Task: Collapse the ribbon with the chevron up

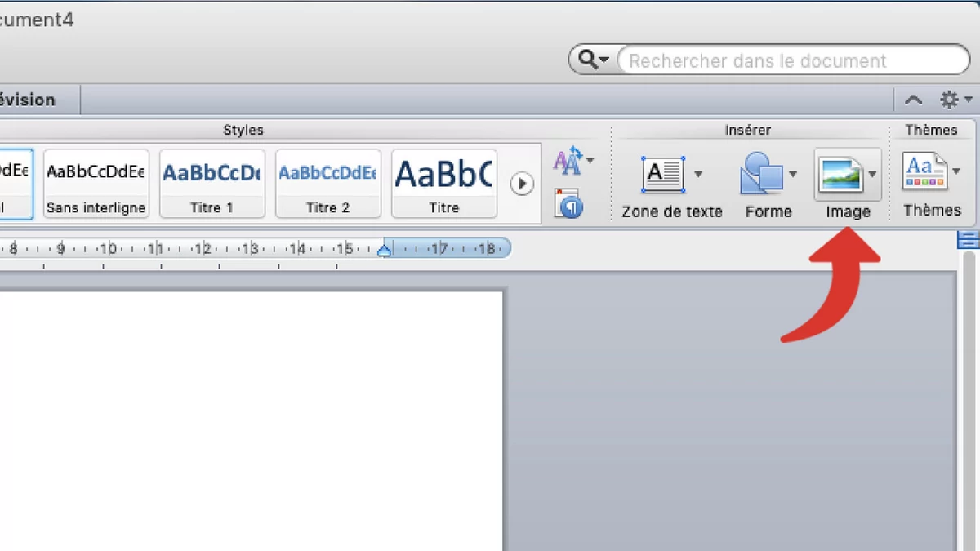Action: 914,100
